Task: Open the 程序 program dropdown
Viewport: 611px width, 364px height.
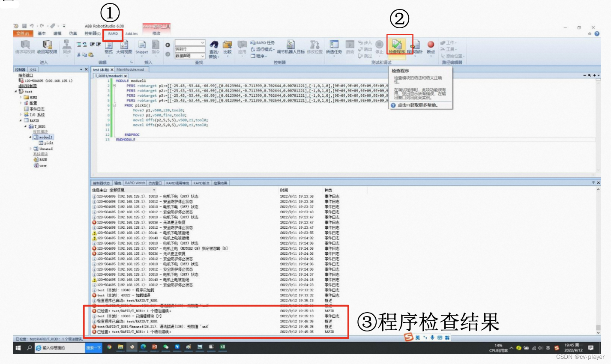Action: [x=259, y=56]
